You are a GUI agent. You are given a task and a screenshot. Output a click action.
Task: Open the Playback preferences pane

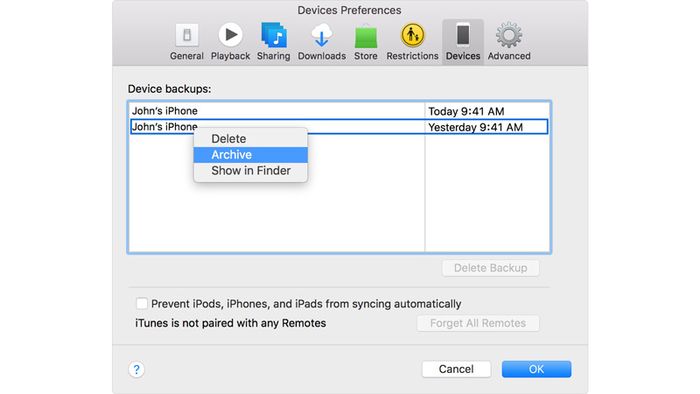(x=230, y=42)
